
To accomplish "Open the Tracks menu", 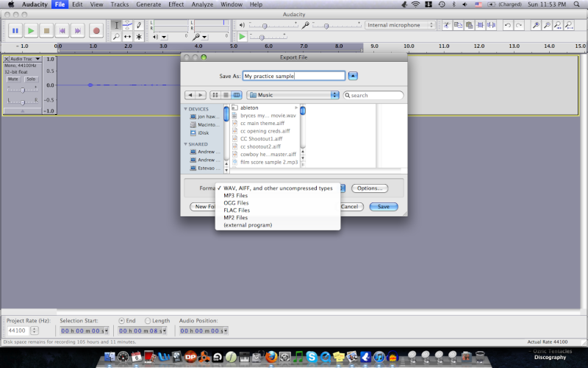I will click(x=120, y=4).
